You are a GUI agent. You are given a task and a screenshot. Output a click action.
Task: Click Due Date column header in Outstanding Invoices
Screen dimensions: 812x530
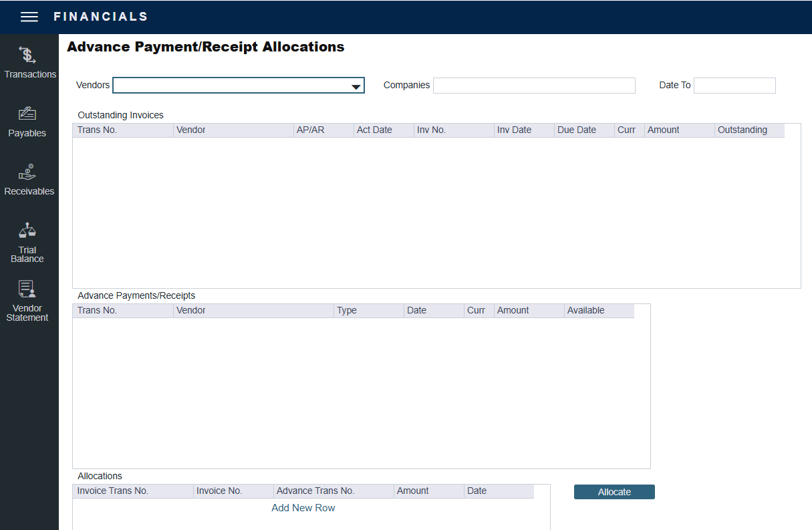577,130
